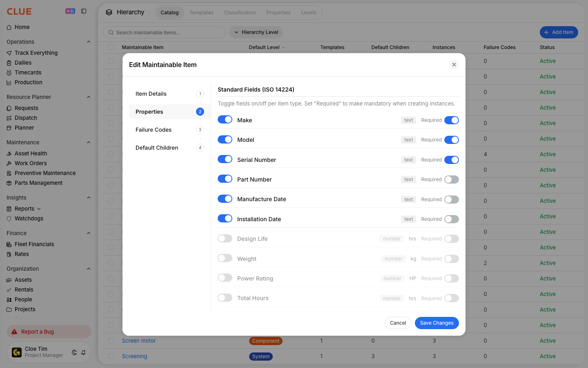Viewport: 588px width, 368px height.
Task: Click the Parts Management icon
Action: coord(9,183)
